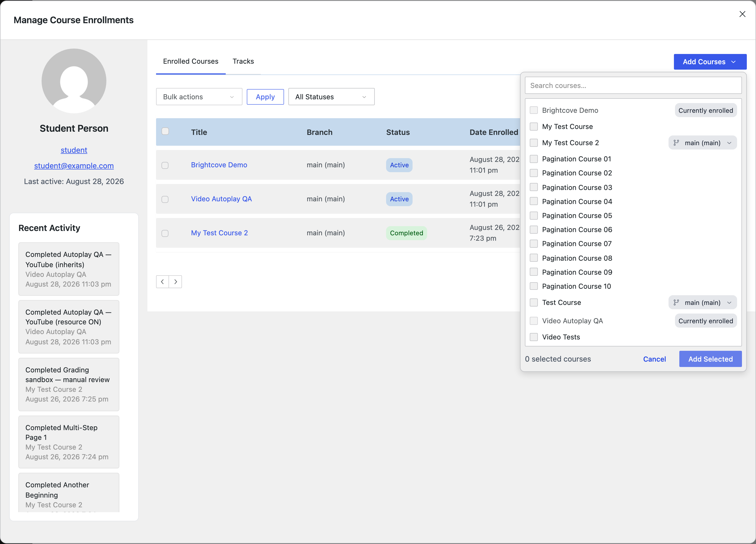The height and width of the screenshot is (544, 756).
Task: Open the My Test Course 2 branch dropdown
Action: (702, 142)
